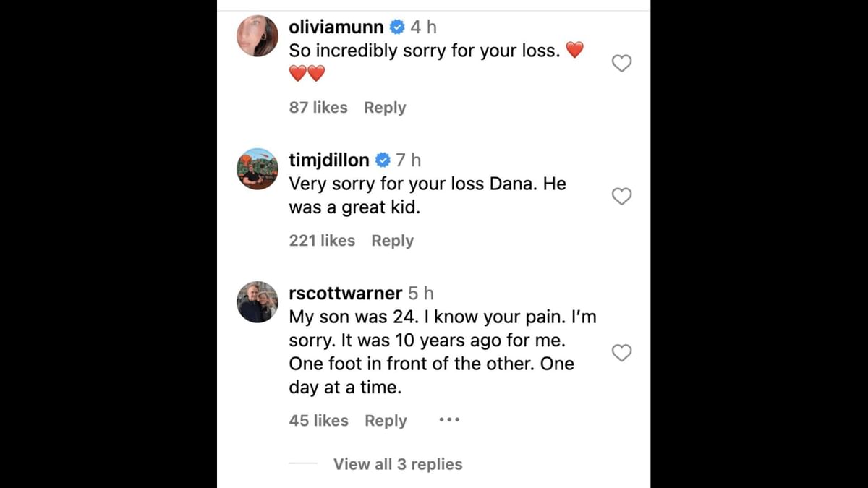Like rscottwarner's comment with the heart
This screenshot has height=488, width=868.
(621, 353)
